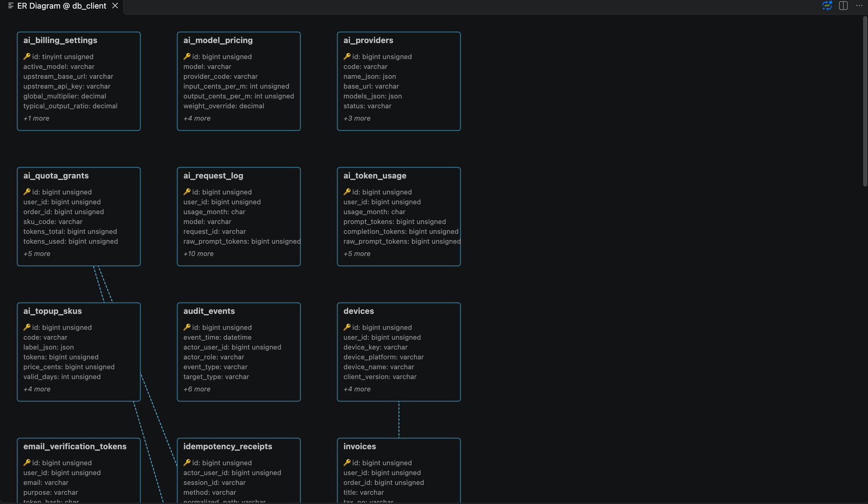Viewport: 868px width, 504px height.
Task: Open the more actions ellipsis menu
Action: click(859, 5)
